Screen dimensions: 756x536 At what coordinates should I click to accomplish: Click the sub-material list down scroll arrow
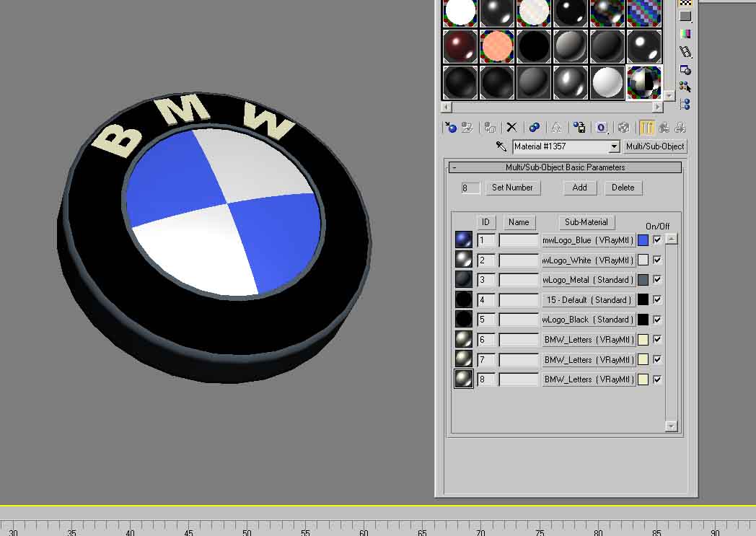pyautogui.click(x=671, y=426)
